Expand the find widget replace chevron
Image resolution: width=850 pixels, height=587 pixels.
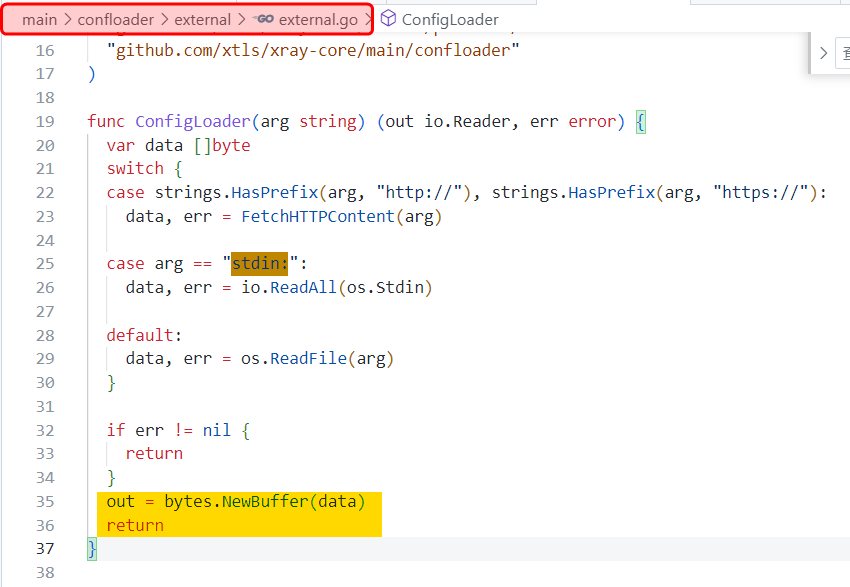(823, 53)
